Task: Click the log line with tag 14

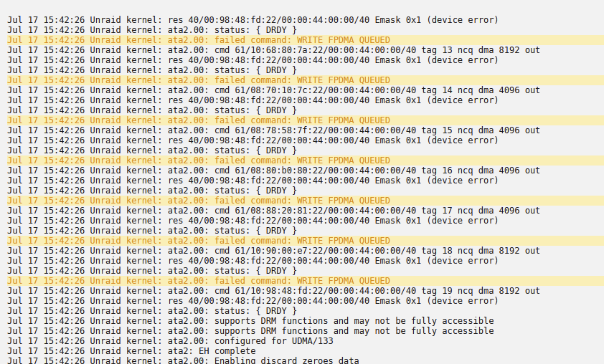Action: click(x=273, y=90)
